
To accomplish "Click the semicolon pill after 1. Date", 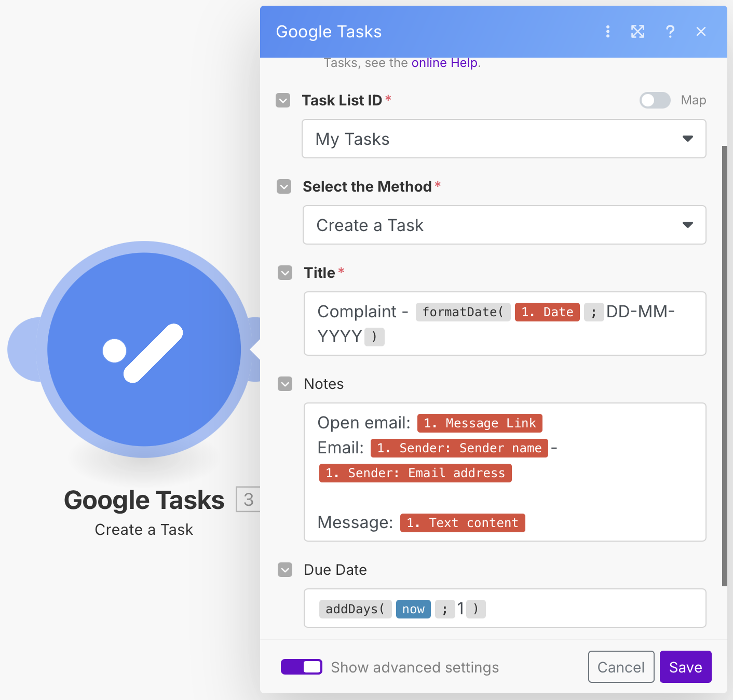I will pyautogui.click(x=594, y=312).
